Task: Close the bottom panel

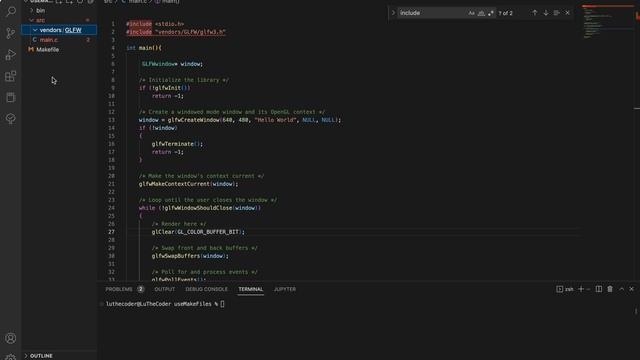Action: [x=631, y=289]
